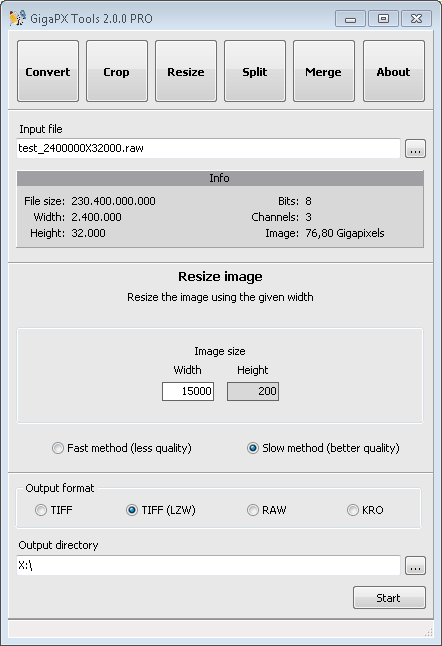
Task: Browse for the output directory
Action: click(x=415, y=566)
